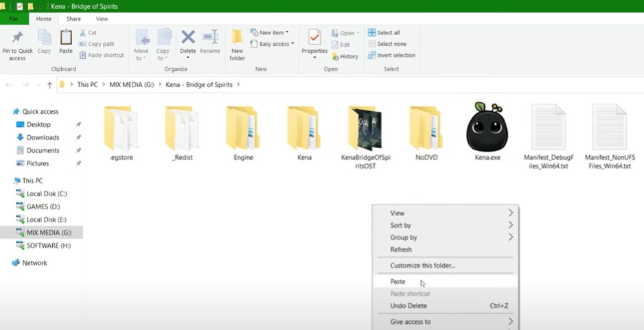Create a New folder from ribbon

click(x=238, y=45)
